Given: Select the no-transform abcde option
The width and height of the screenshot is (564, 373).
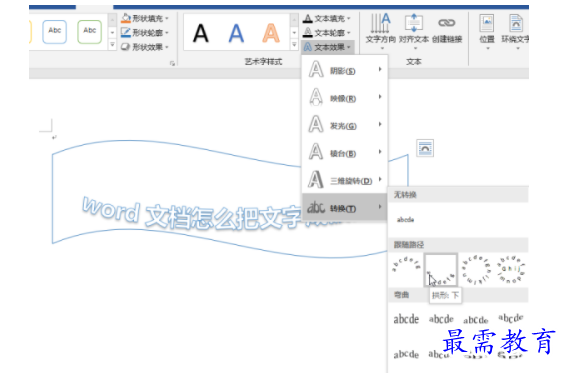Looking at the screenshot, I should [x=405, y=219].
